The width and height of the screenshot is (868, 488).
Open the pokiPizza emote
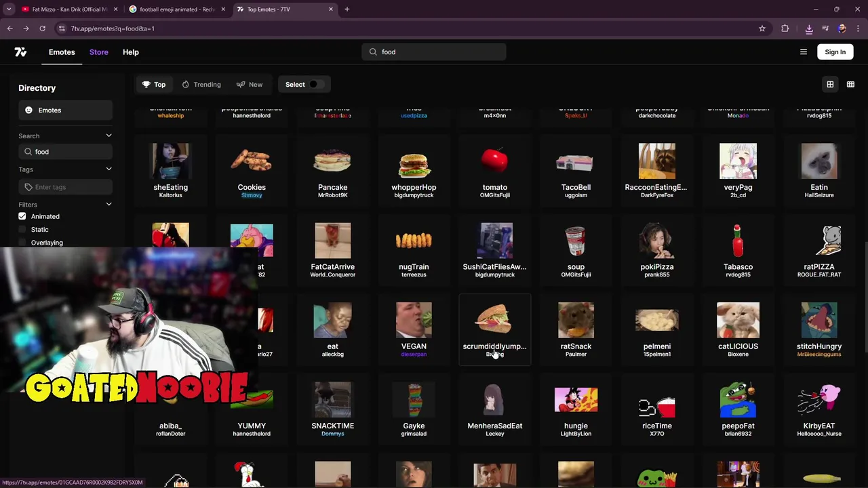[657, 250]
